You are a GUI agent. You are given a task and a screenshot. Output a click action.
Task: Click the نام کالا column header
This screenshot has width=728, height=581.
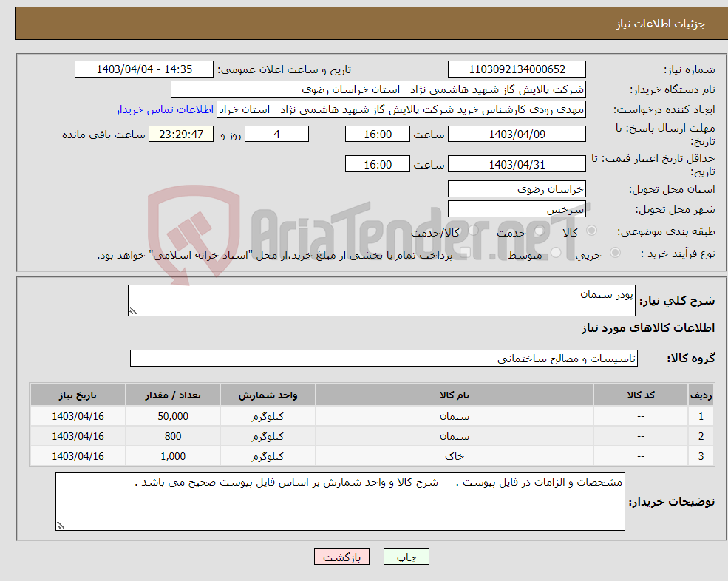coord(455,395)
